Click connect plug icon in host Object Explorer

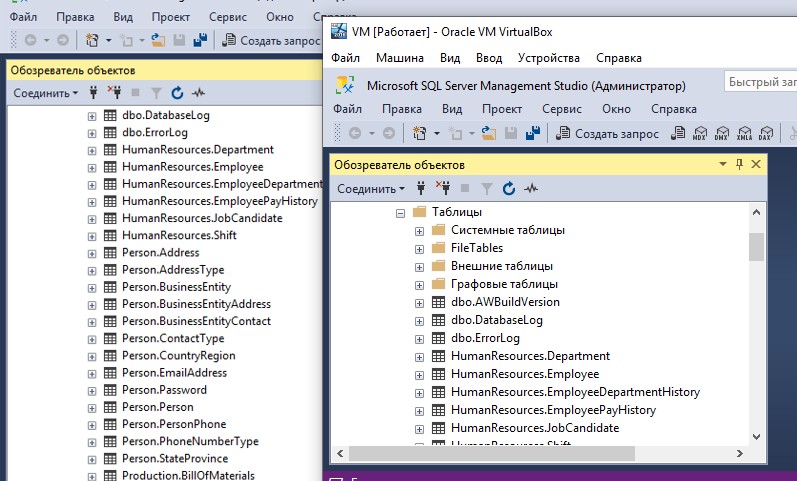(x=93, y=93)
